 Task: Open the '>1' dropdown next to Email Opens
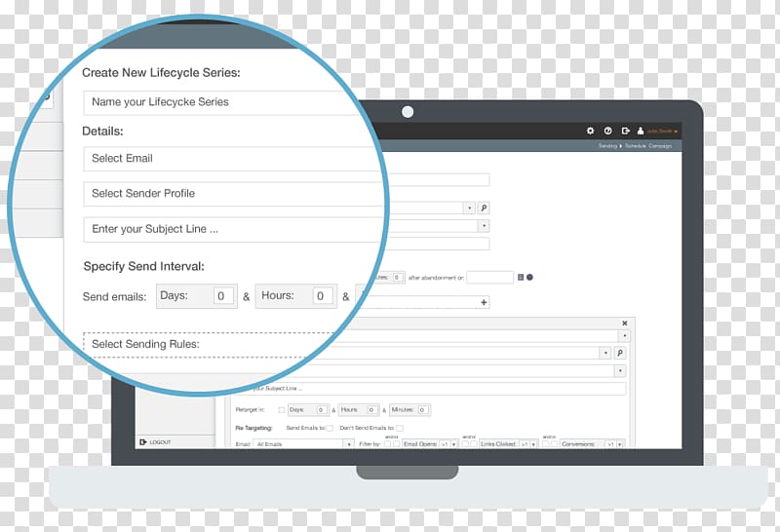click(448, 444)
